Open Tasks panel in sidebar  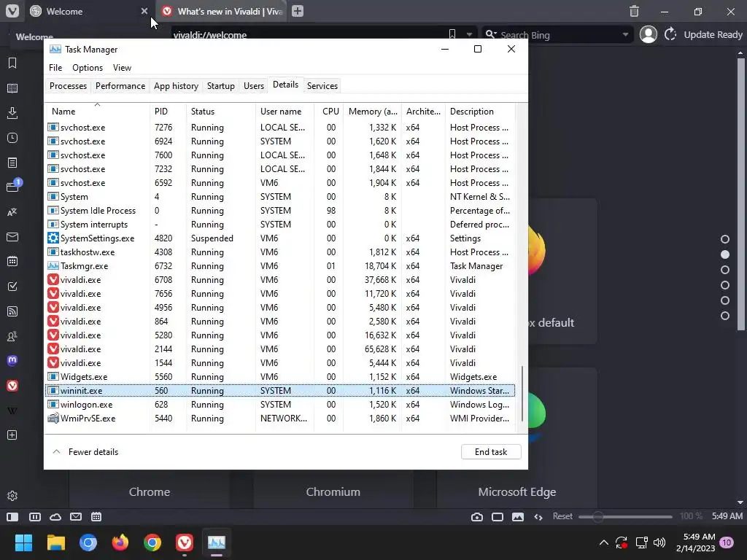tap(12, 286)
